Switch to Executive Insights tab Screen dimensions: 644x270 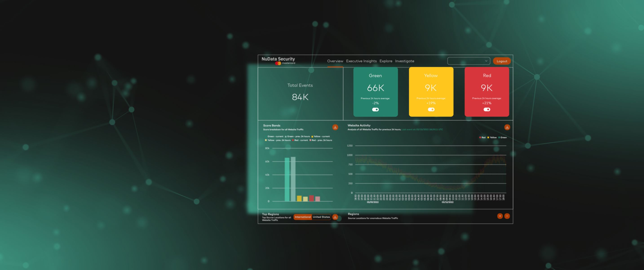pyautogui.click(x=361, y=61)
